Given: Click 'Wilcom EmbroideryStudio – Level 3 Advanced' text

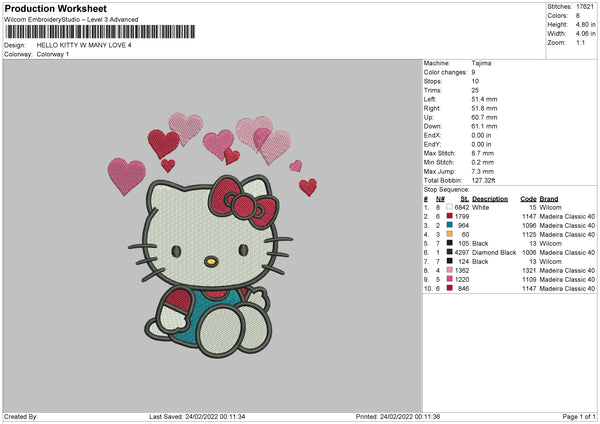Looking at the screenshot, I should point(71,20).
